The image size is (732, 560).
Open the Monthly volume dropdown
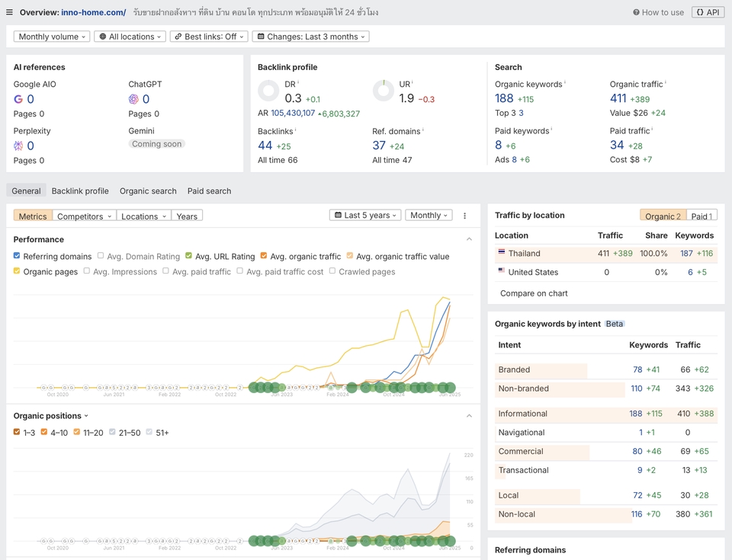(51, 36)
